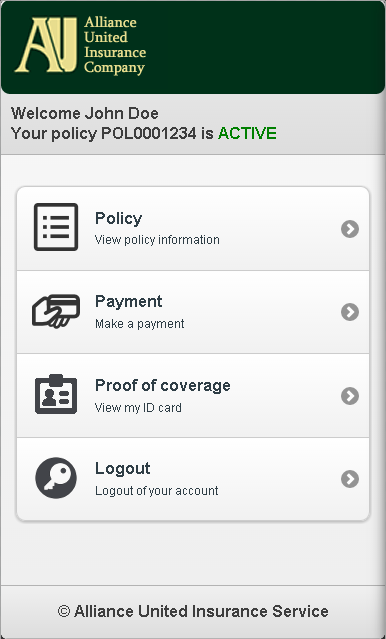386x639 pixels.
Task: Select the Policy menu heading
Action: pos(119,218)
